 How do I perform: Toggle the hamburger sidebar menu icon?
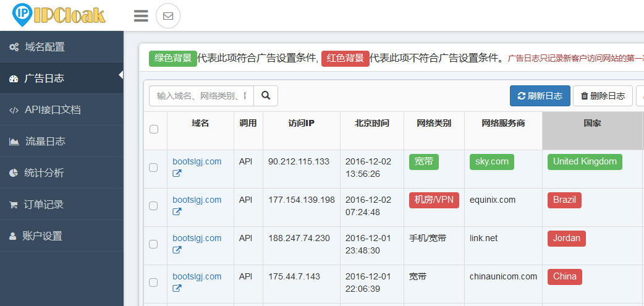click(x=141, y=16)
